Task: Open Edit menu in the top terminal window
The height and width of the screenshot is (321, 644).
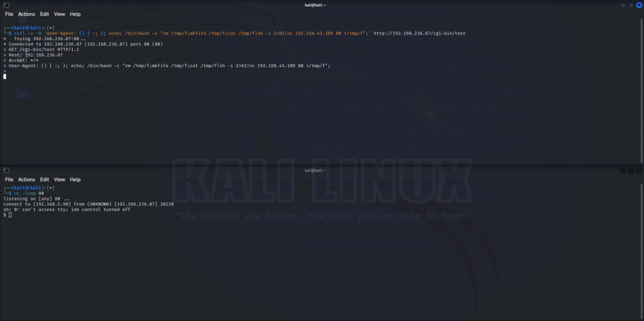Action: 45,14
